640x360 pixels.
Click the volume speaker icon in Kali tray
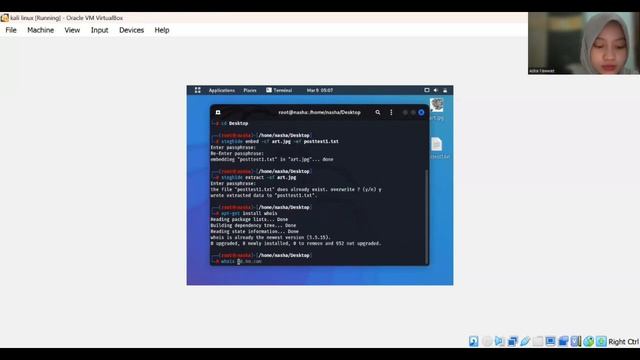coord(436,90)
